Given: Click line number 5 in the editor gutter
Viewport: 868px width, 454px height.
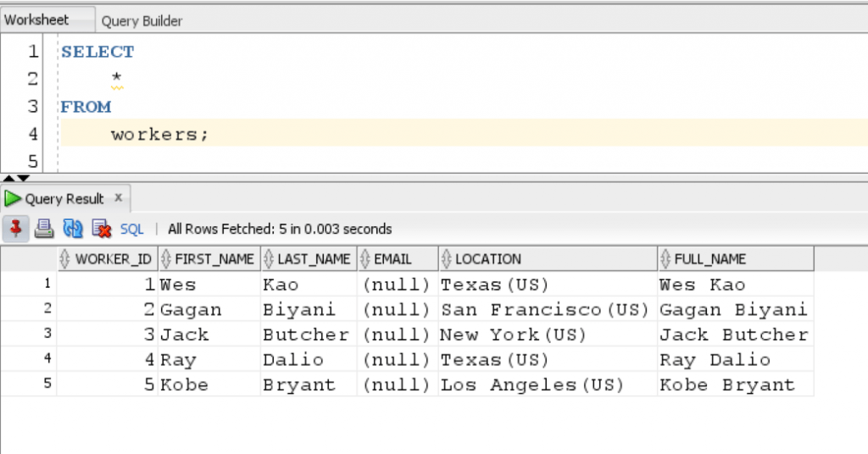Looking at the screenshot, I should point(33,161).
